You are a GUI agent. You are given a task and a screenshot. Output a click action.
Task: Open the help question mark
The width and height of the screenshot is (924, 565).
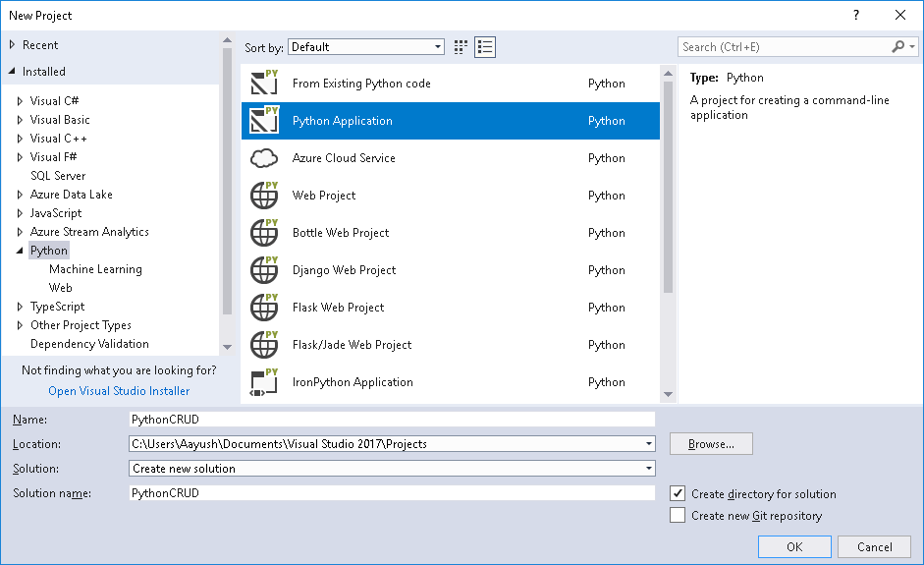[856, 16]
